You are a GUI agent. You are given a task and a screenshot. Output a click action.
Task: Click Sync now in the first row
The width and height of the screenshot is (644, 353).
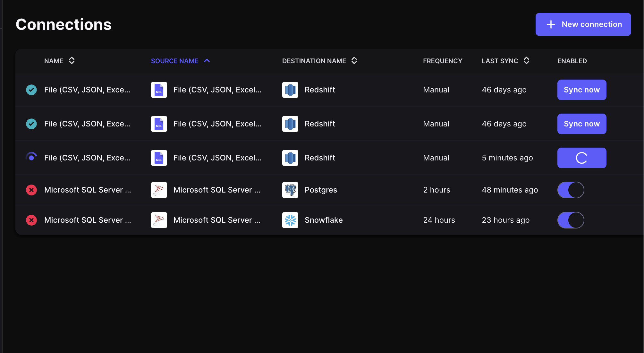click(582, 90)
